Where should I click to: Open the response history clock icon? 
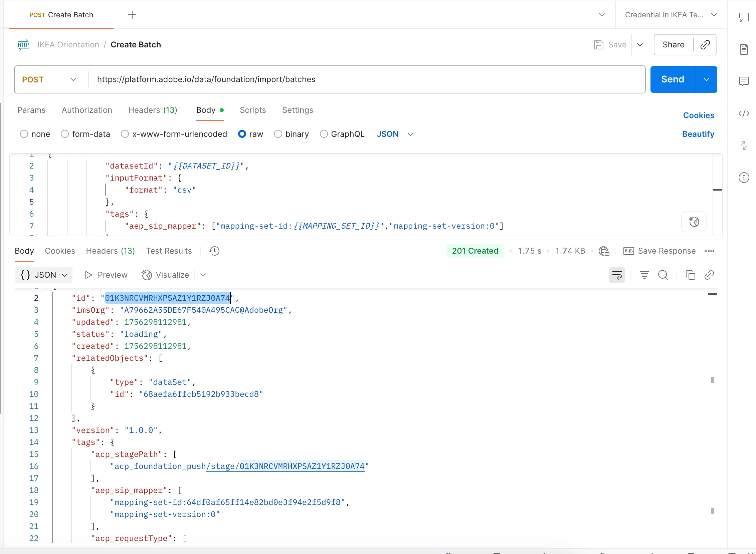click(x=214, y=251)
